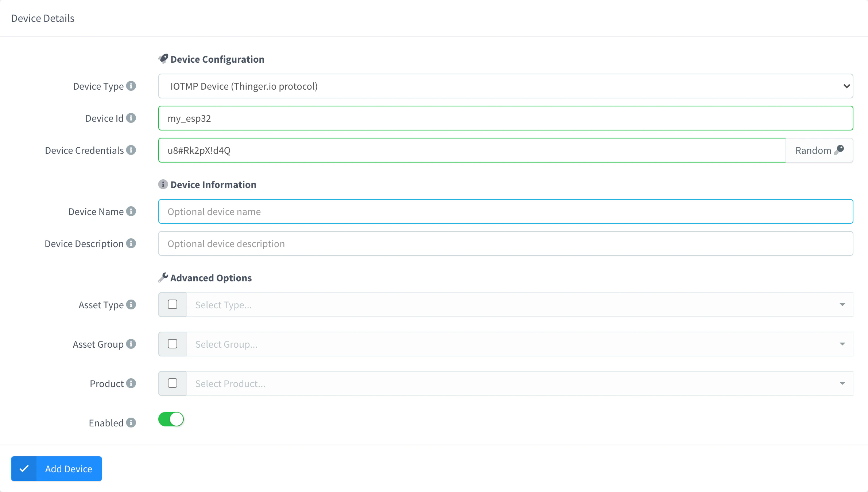Tick the Asset Group checkbox
This screenshot has height=492, width=868.
click(x=173, y=344)
